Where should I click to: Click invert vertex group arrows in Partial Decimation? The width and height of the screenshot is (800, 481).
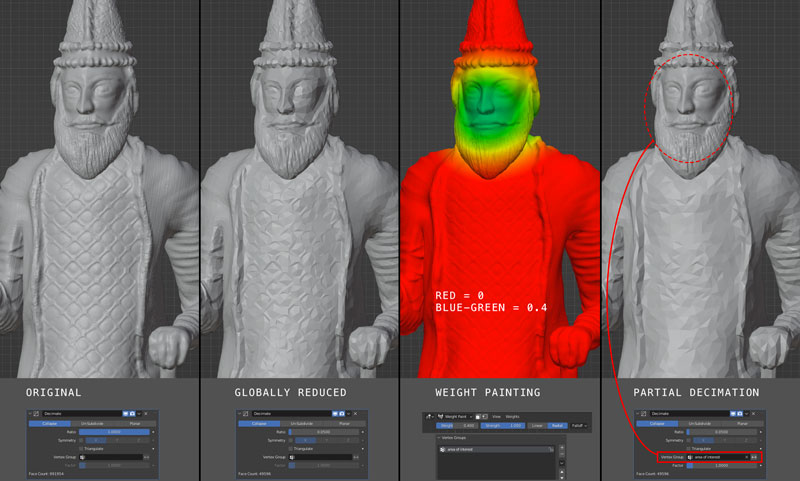[x=754, y=457]
